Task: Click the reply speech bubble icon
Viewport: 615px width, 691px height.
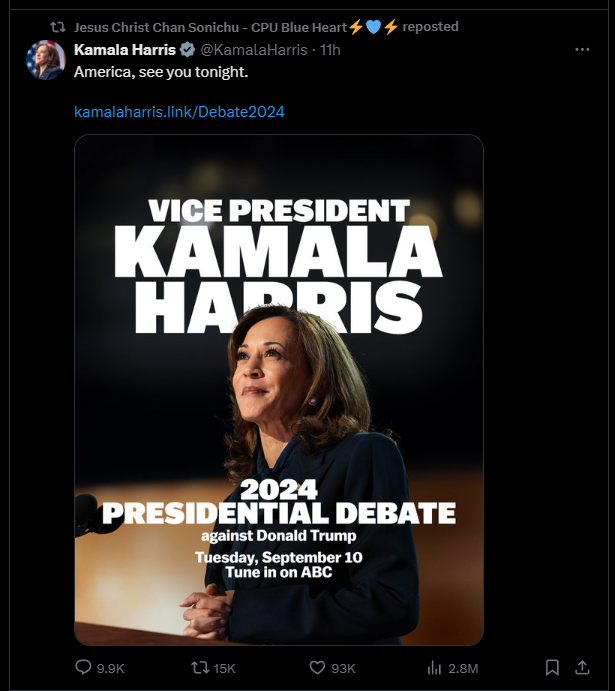Action: pos(83,667)
